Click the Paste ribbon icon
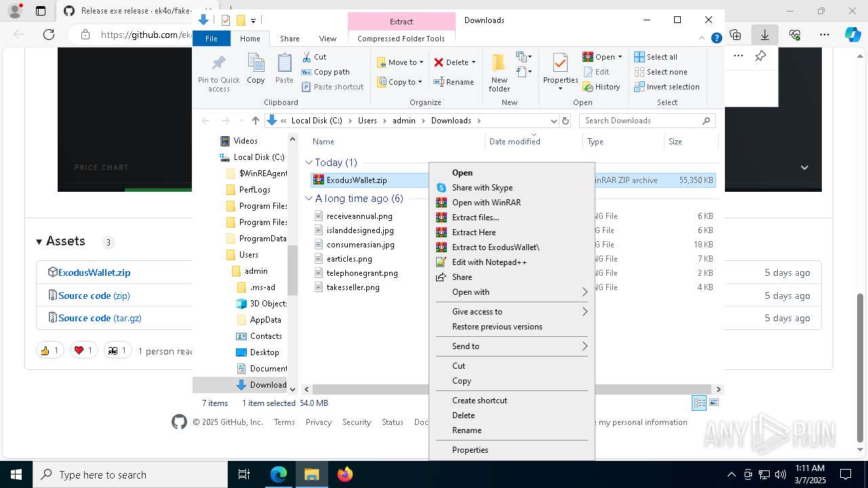Viewport: 868px width, 488px height. [x=284, y=68]
